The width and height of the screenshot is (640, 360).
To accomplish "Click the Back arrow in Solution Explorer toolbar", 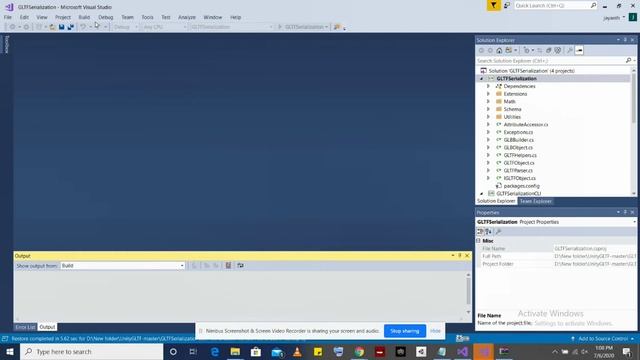I will point(481,51).
